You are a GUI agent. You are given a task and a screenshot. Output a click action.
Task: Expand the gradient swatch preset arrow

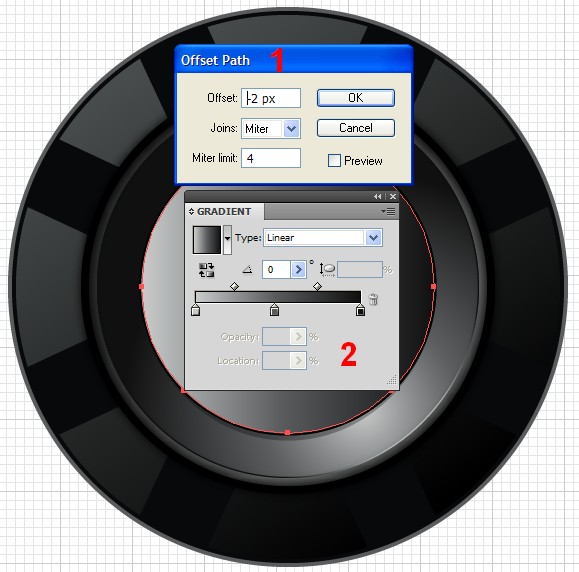click(x=227, y=239)
